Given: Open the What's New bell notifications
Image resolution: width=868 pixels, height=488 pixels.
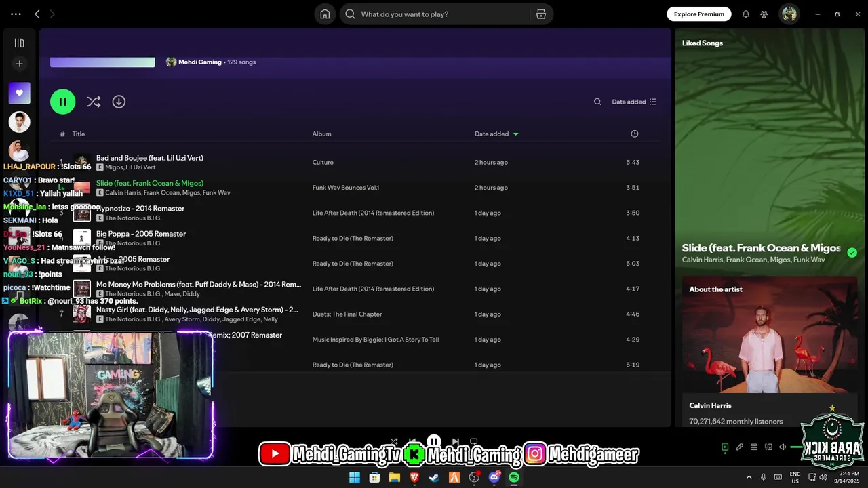Looking at the screenshot, I should click(746, 14).
